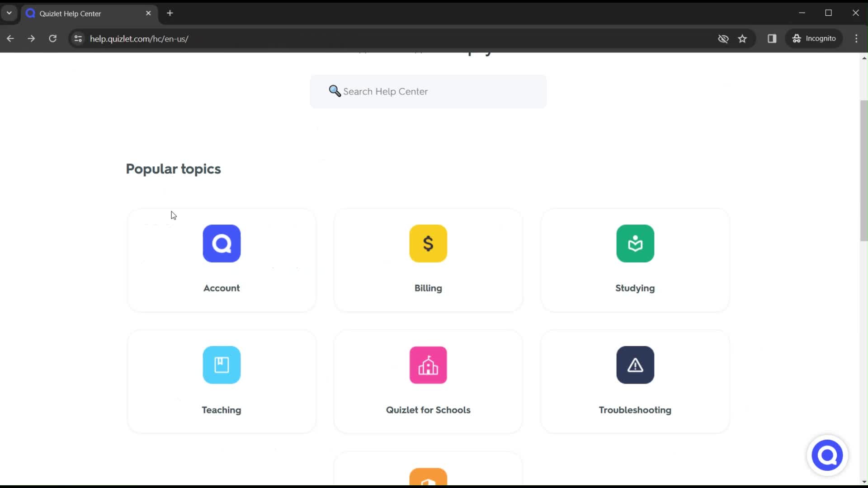Expand the open new tab button
This screenshot has height=488, width=868.
coord(170,13)
